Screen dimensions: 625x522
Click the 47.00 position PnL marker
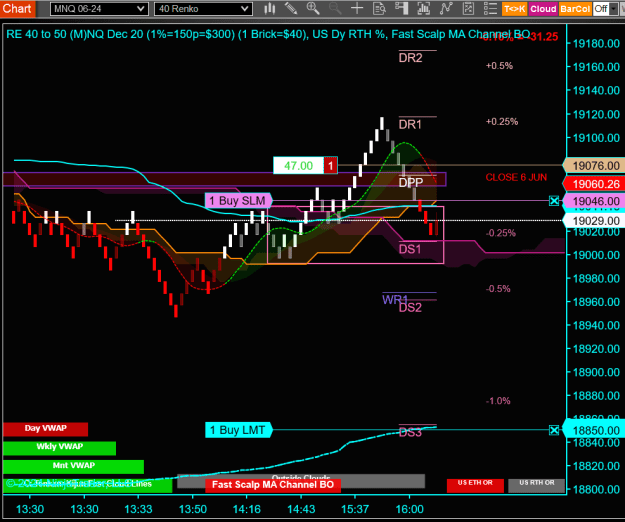tap(298, 165)
